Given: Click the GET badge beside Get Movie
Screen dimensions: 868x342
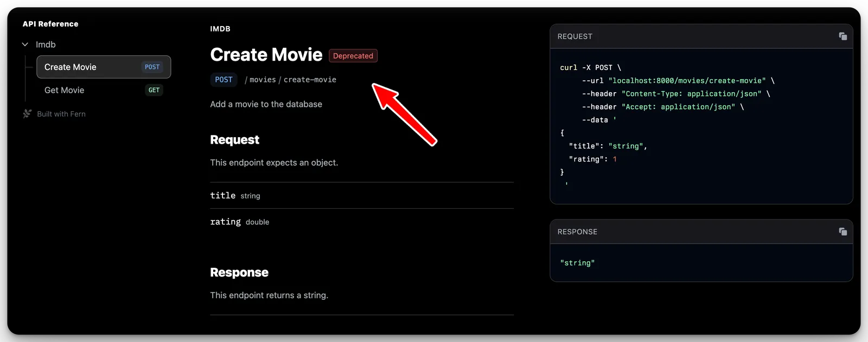Looking at the screenshot, I should click(x=154, y=90).
